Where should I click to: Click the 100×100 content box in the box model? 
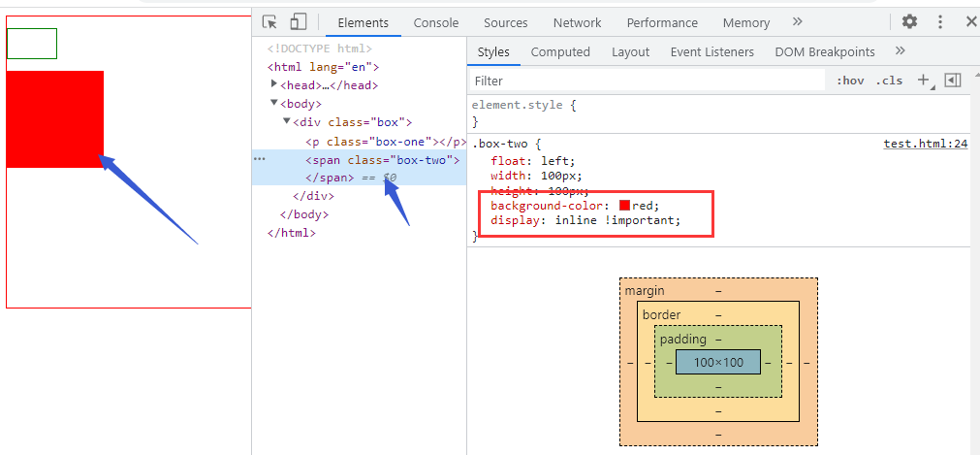coord(718,363)
